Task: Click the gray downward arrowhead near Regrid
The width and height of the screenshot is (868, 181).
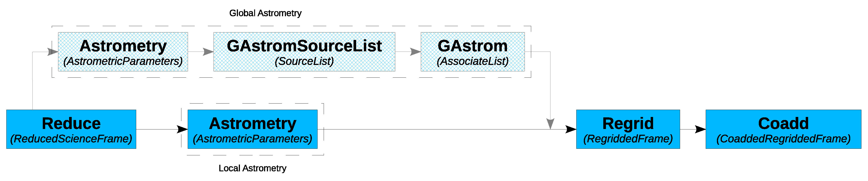Action: click(x=550, y=124)
